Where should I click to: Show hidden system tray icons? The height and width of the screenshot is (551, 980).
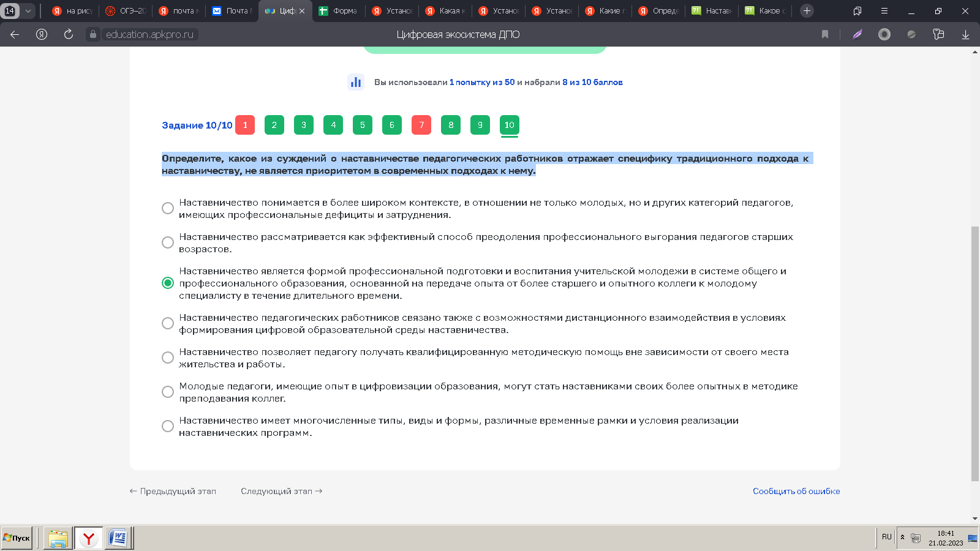coord(902,537)
